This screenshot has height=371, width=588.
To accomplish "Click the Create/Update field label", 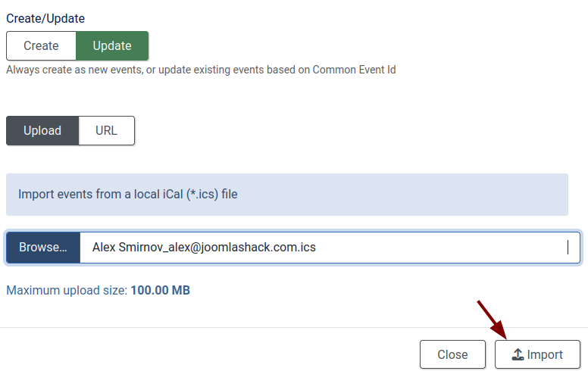I will (45, 17).
